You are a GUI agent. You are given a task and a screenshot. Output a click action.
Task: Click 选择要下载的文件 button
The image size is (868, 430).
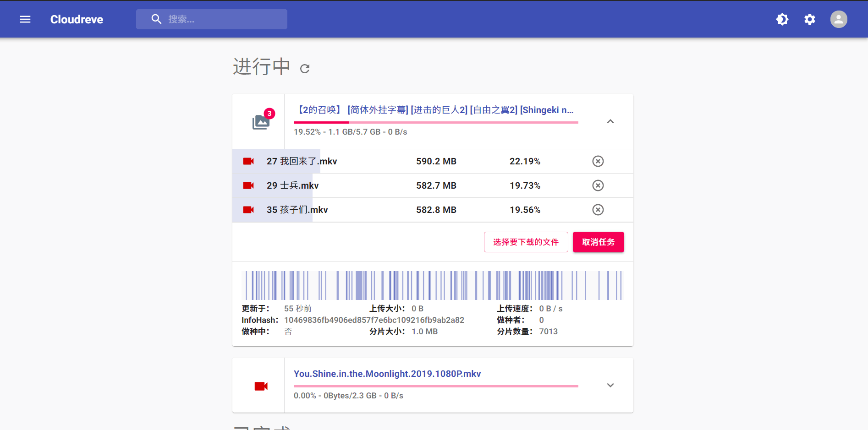[x=526, y=242]
